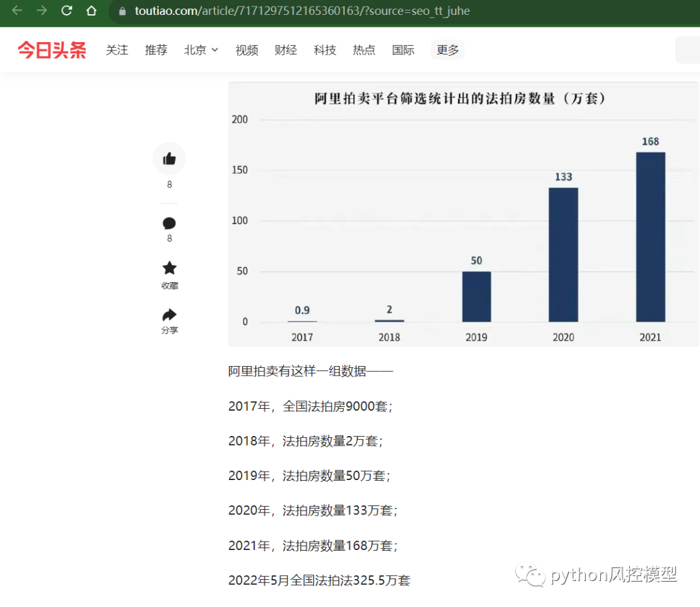Open comments via speech bubble icon
This screenshot has height=607, width=700.
[169, 223]
